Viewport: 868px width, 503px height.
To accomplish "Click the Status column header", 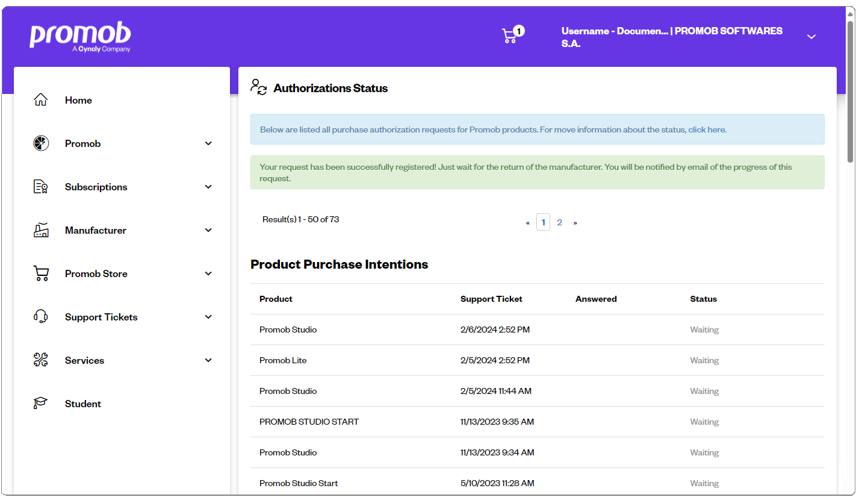I will click(x=704, y=299).
